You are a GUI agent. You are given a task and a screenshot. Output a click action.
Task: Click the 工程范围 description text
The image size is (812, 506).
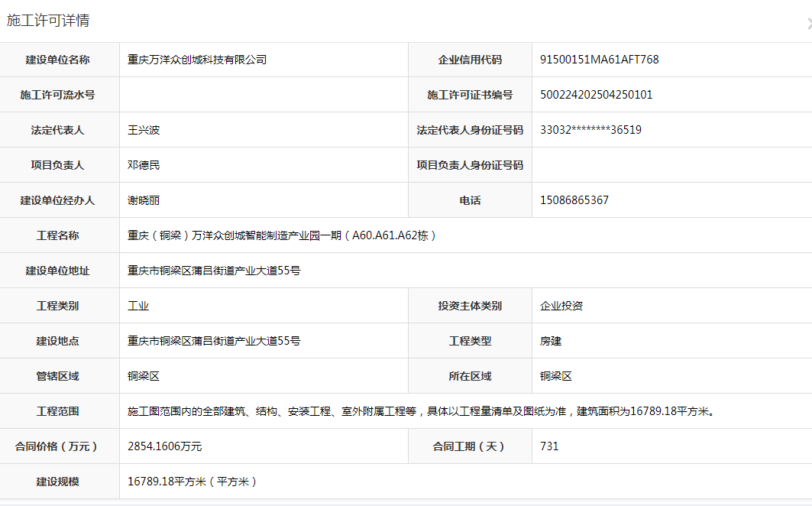coord(421,411)
